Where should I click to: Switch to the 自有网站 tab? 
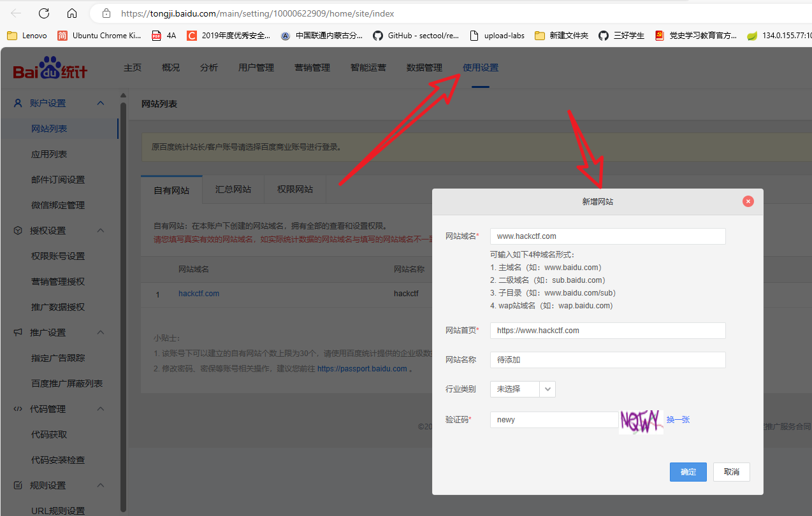171,190
